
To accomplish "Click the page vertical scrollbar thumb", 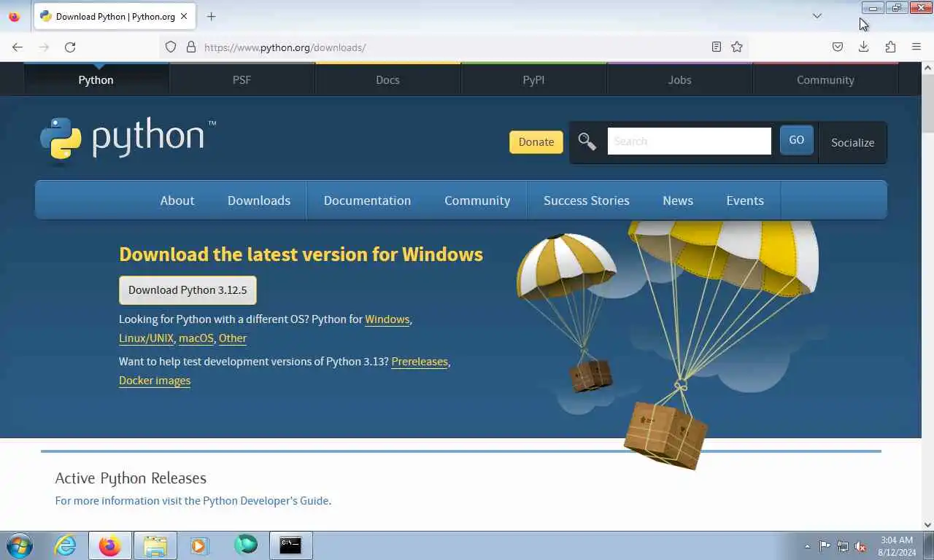I will [927, 102].
